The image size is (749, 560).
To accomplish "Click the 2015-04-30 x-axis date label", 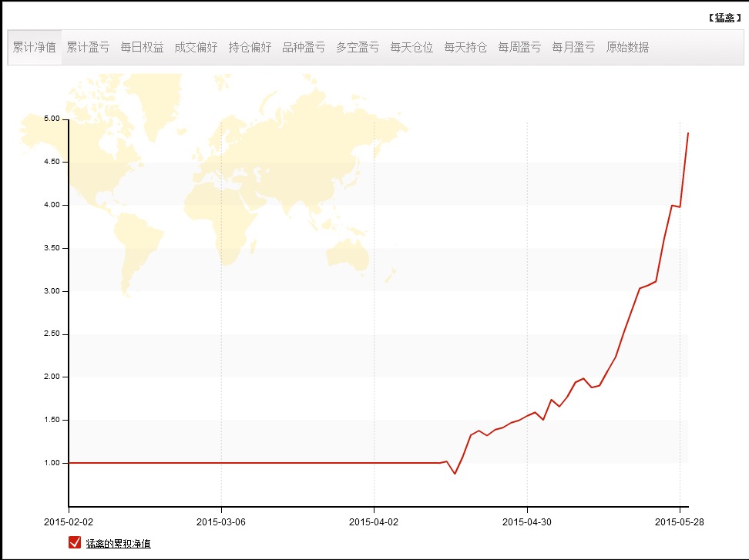I will (x=527, y=521).
